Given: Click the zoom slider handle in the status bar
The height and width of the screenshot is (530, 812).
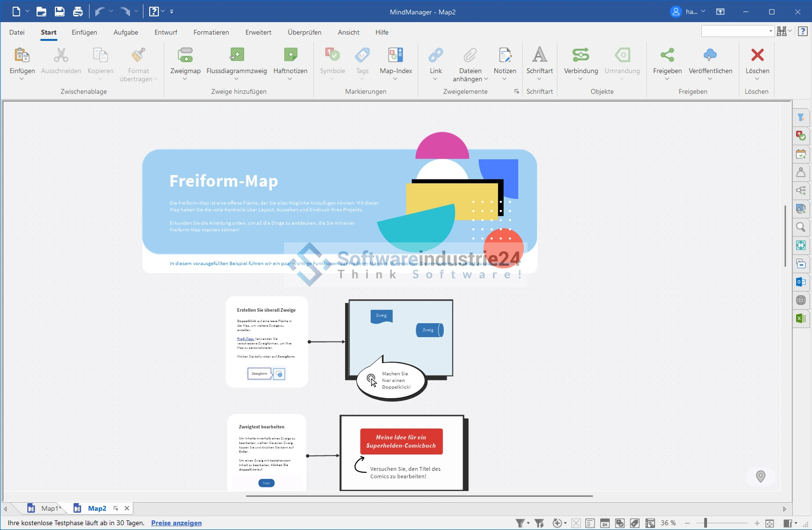Looking at the screenshot, I should (706, 523).
